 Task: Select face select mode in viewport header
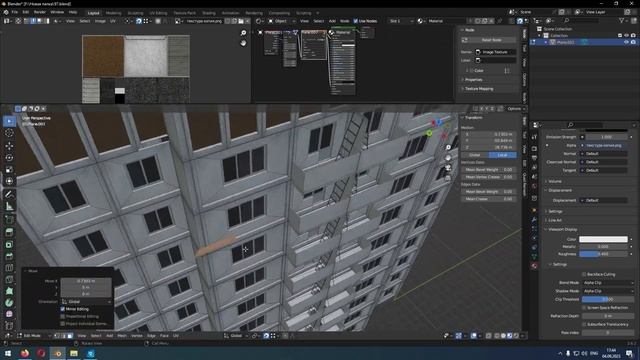click(x=70, y=336)
